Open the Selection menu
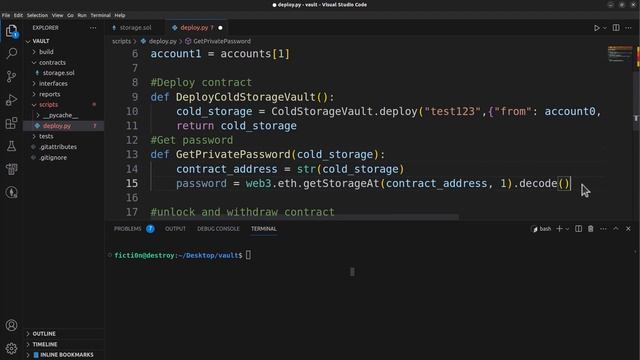The image size is (640, 360). coord(37,15)
